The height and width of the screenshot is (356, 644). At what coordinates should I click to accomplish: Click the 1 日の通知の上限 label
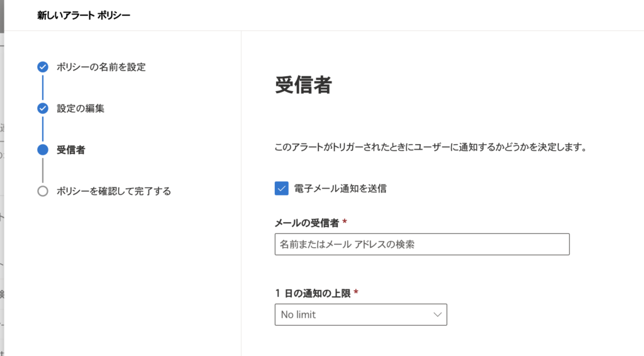tap(313, 293)
